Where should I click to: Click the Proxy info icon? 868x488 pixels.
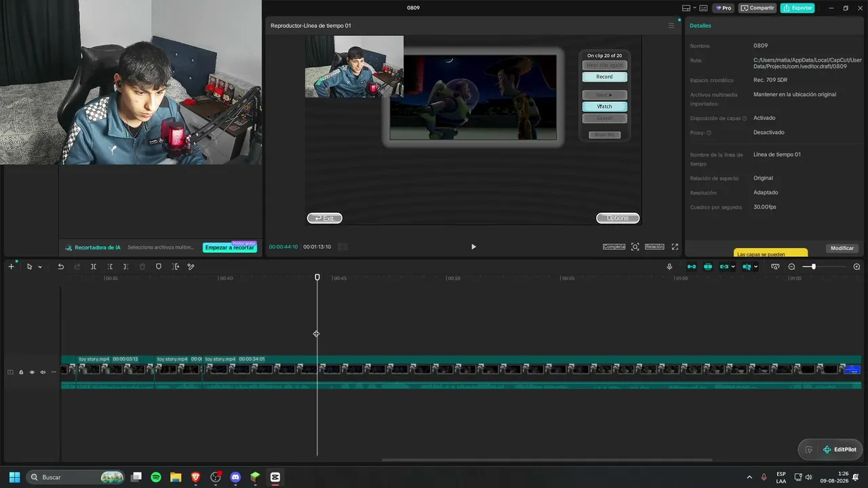(709, 133)
